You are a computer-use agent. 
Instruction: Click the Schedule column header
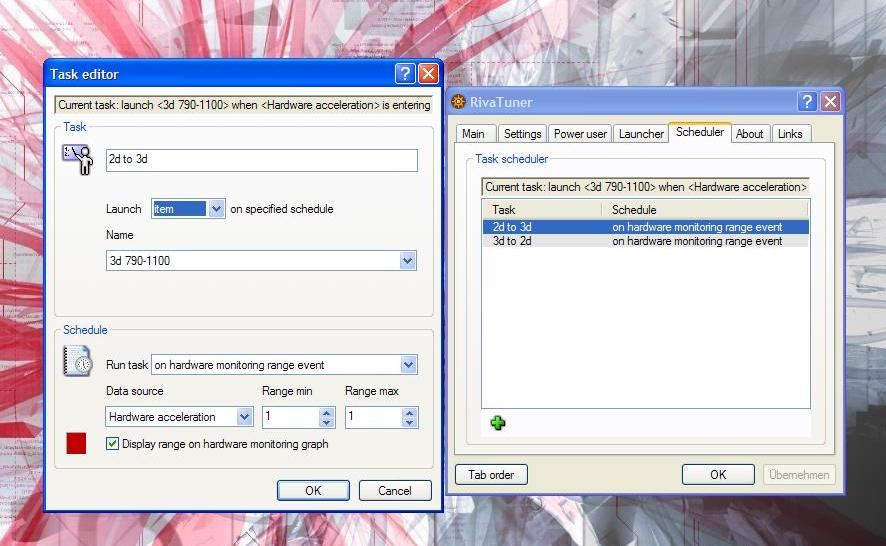(705, 210)
